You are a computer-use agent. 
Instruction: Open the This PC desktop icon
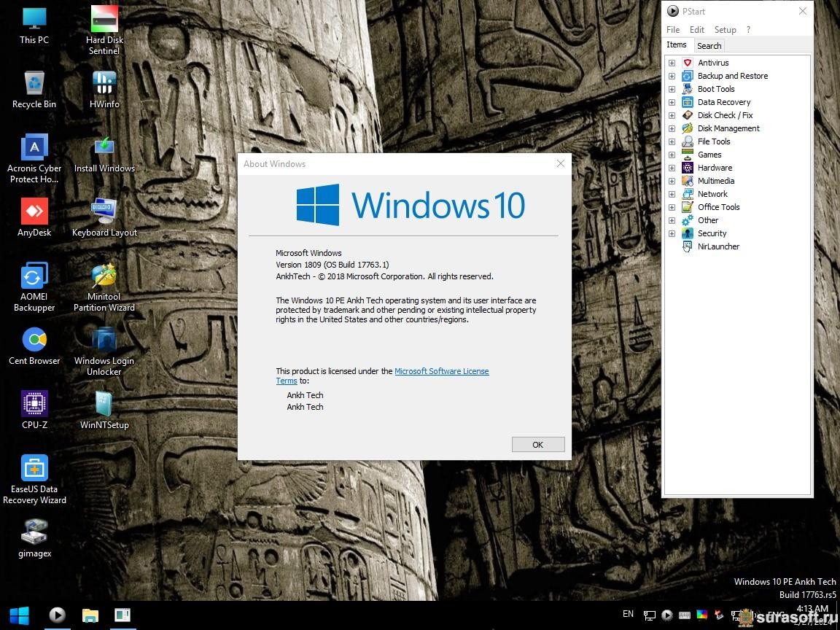pyautogui.click(x=34, y=25)
